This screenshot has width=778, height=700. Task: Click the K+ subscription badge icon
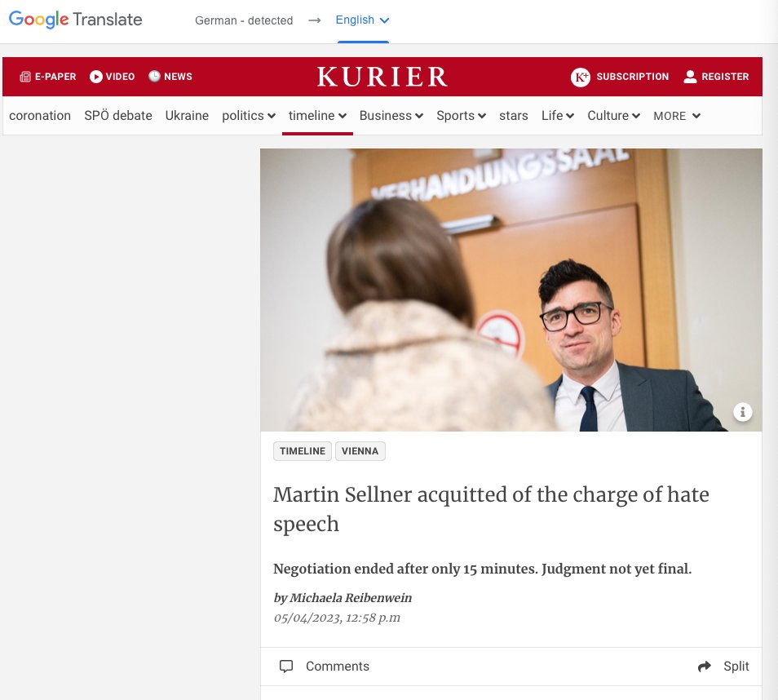[581, 77]
